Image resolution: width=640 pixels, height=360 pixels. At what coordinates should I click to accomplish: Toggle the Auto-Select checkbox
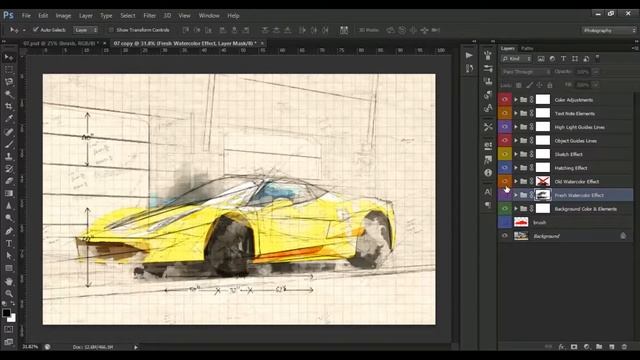36,30
